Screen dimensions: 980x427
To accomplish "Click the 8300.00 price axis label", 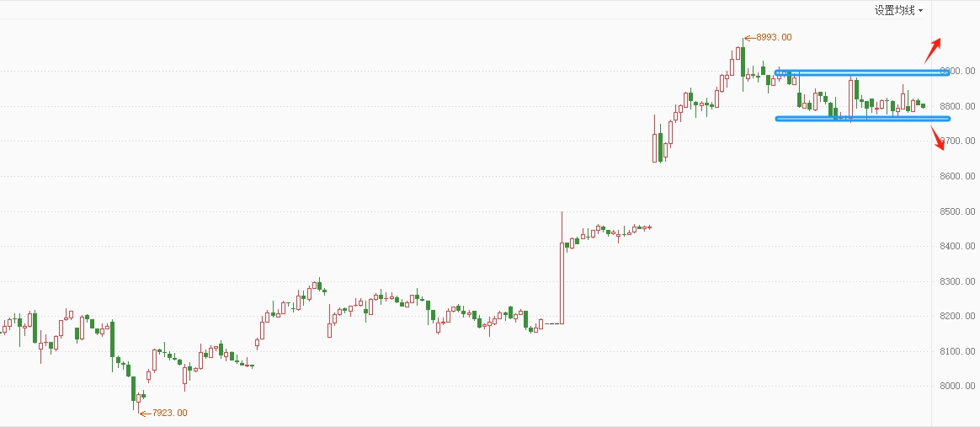I will coord(957,281).
